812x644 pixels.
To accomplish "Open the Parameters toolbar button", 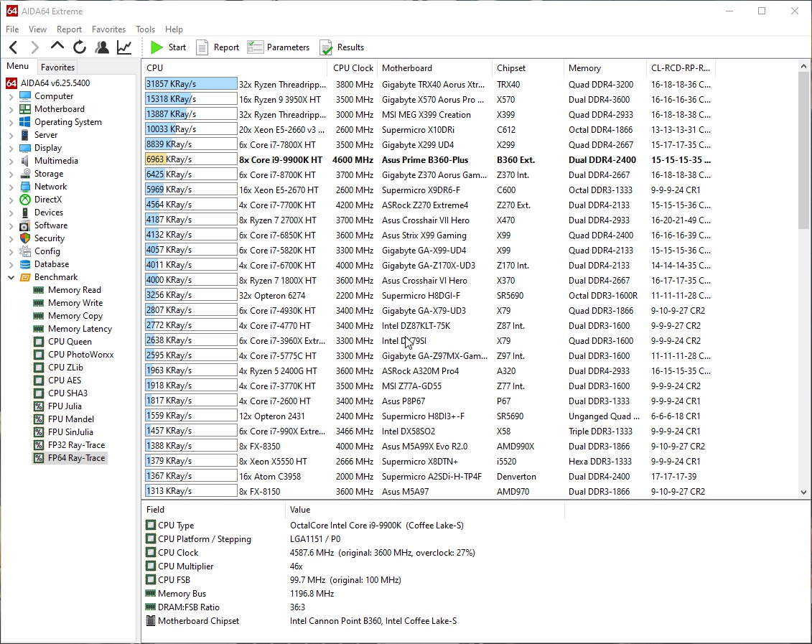I will pyautogui.click(x=278, y=47).
